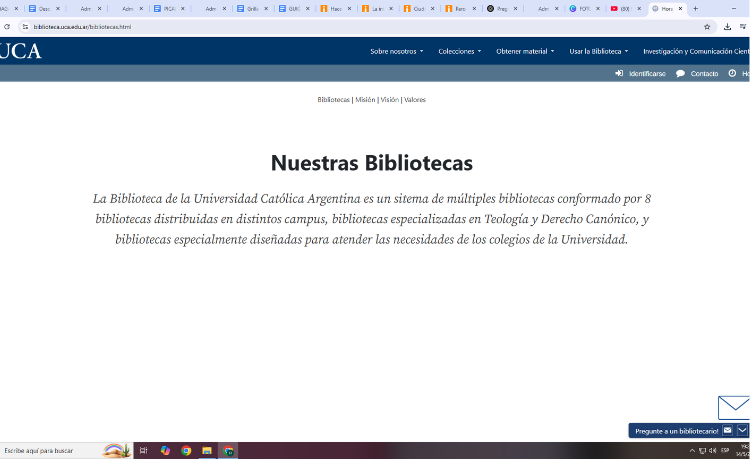Screen dimensions: 750x459
Task: Click the Identificarse sign-in arrow icon
Action: (x=619, y=73)
